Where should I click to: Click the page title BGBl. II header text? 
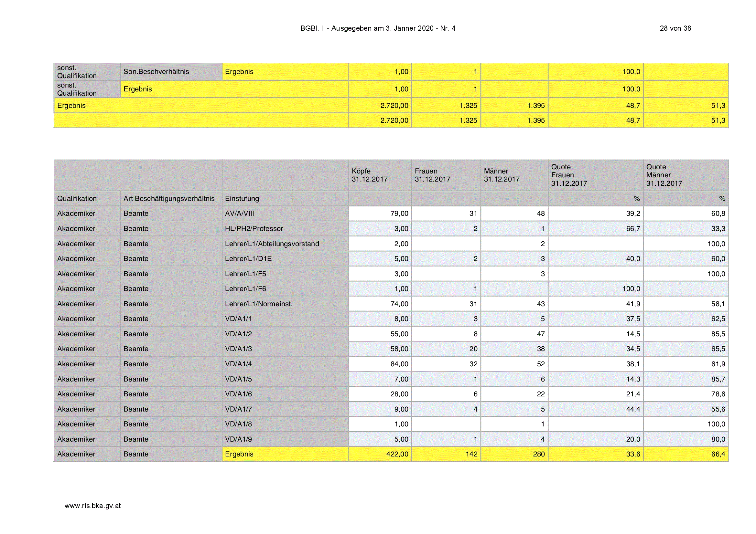click(x=378, y=28)
